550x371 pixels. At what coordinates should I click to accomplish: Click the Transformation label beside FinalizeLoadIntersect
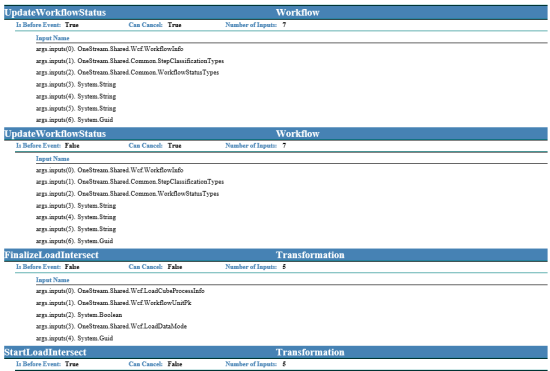point(310,255)
